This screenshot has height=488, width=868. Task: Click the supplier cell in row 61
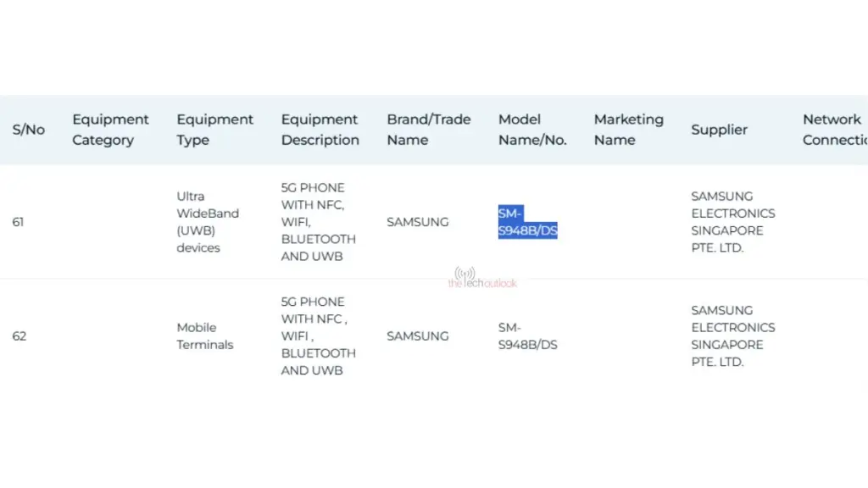tap(732, 222)
